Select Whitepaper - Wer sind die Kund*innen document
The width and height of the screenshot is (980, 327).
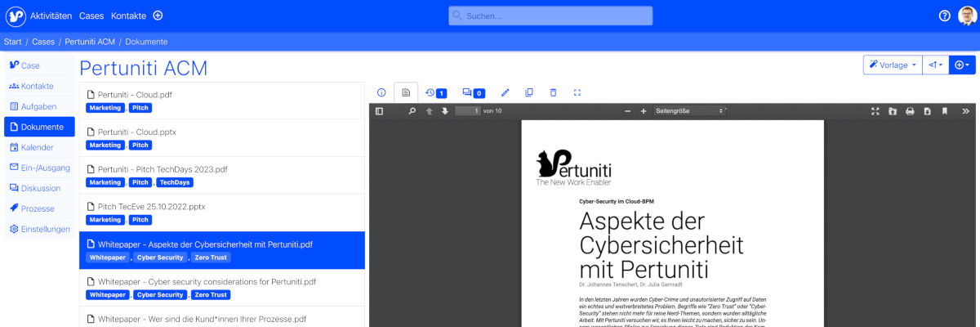pyautogui.click(x=222, y=317)
